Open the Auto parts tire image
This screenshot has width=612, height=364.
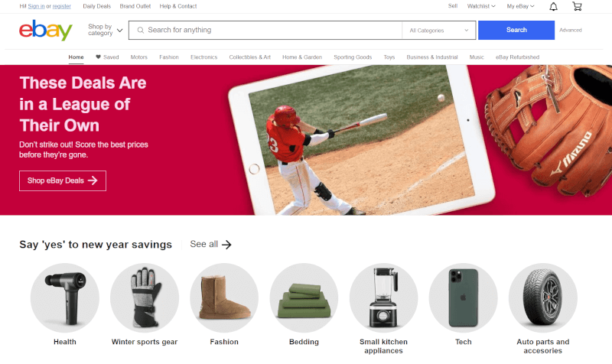pyautogui.click(x=543, y=297)
